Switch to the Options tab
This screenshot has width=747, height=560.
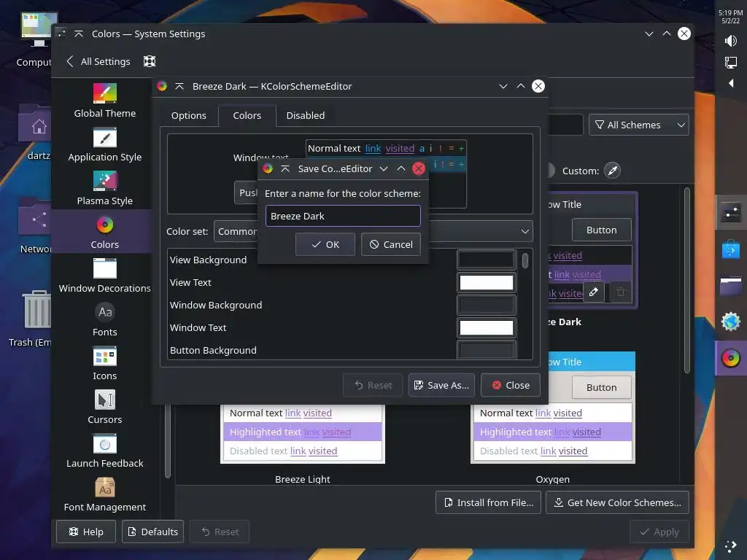pyautogui.click(x=189, y=116)
